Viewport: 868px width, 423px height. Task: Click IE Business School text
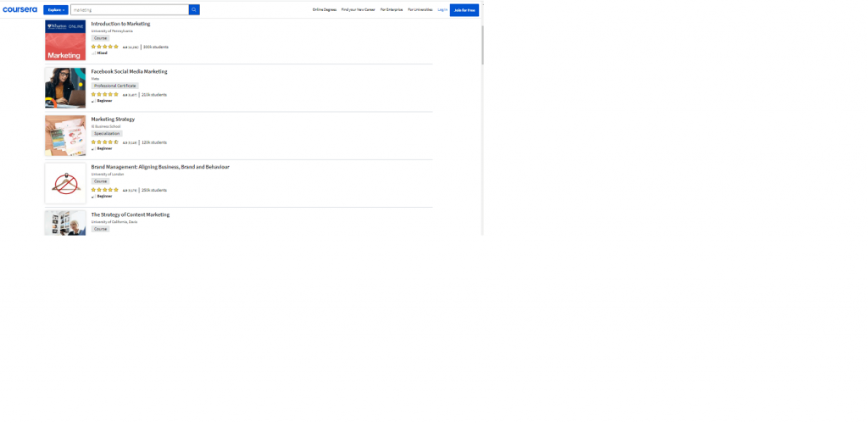click(106, 126)
